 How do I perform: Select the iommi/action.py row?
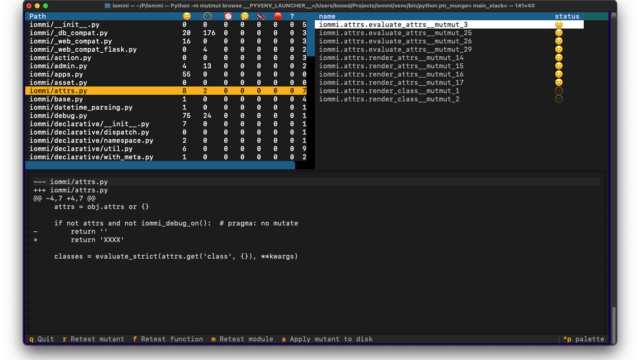166,58
